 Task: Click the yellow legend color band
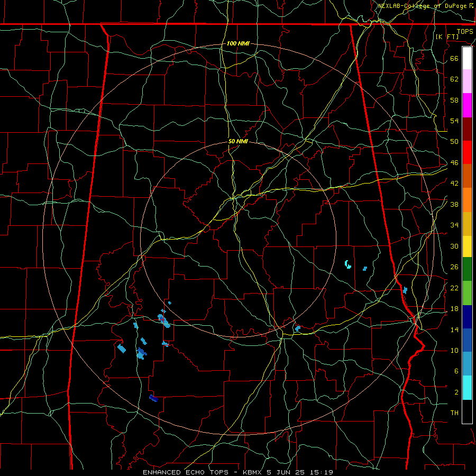coord(467,246)
